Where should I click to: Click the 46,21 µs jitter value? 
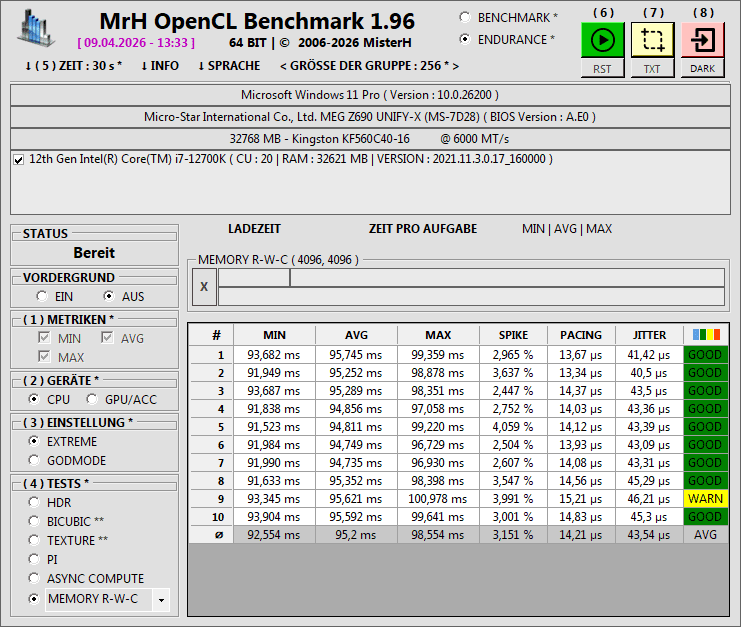[x=649, y=499]
